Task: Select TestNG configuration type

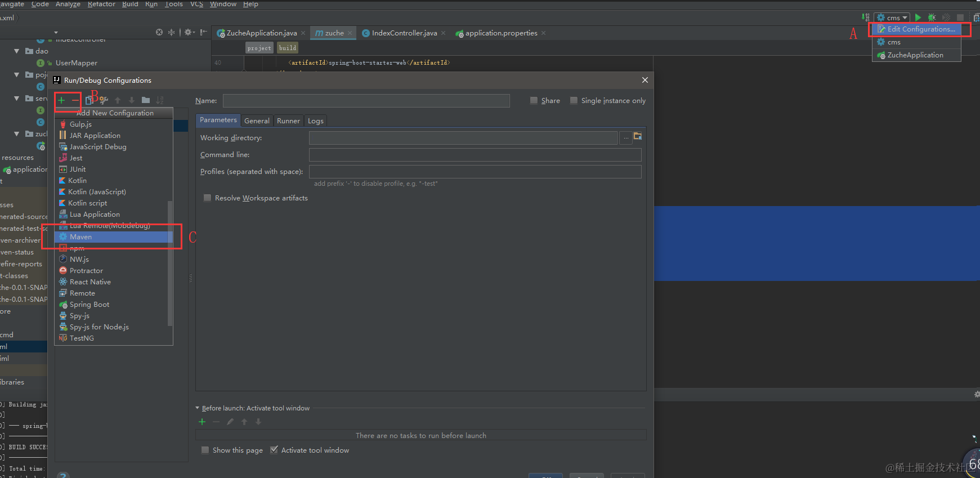Action: pos(113,338)
